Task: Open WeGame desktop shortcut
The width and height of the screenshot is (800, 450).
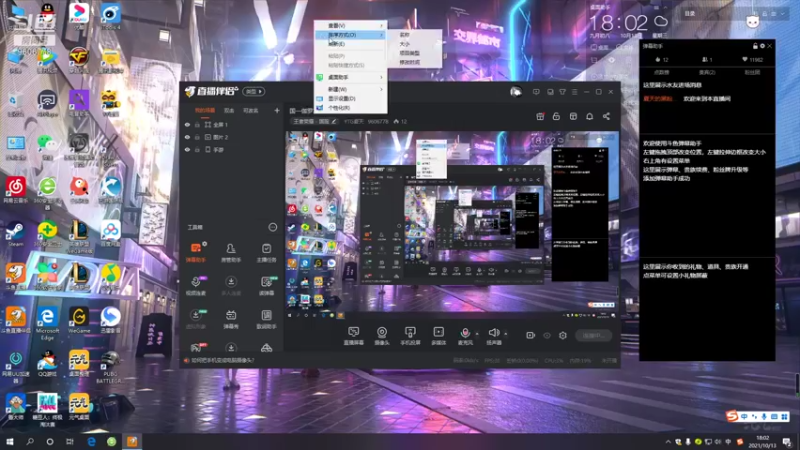Action: click(x=79, y=320)
